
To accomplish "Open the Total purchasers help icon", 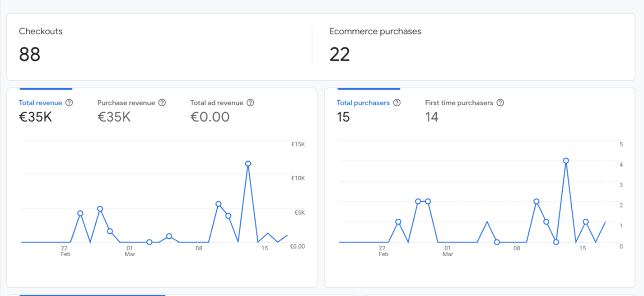I will pyautogui.click(x=397, y=103).
